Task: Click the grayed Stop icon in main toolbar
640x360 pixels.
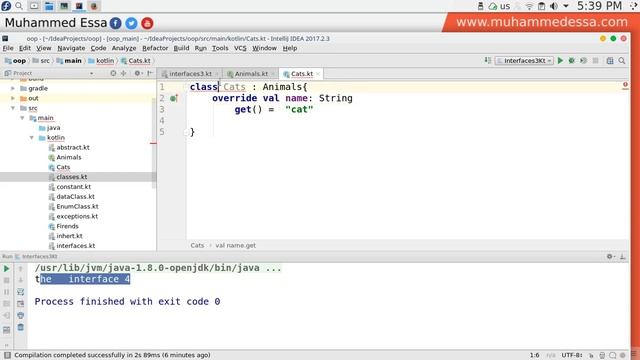Action: pyautogui.click(x=596, y=60)
